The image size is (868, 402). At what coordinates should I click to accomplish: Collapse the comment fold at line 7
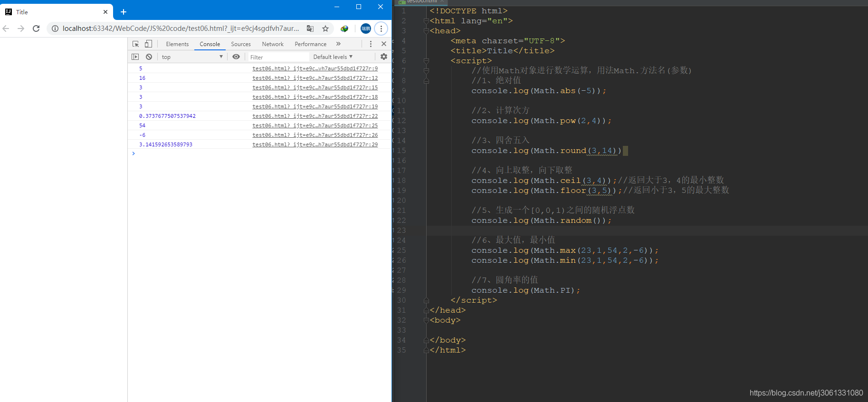[x=426, y=71]
